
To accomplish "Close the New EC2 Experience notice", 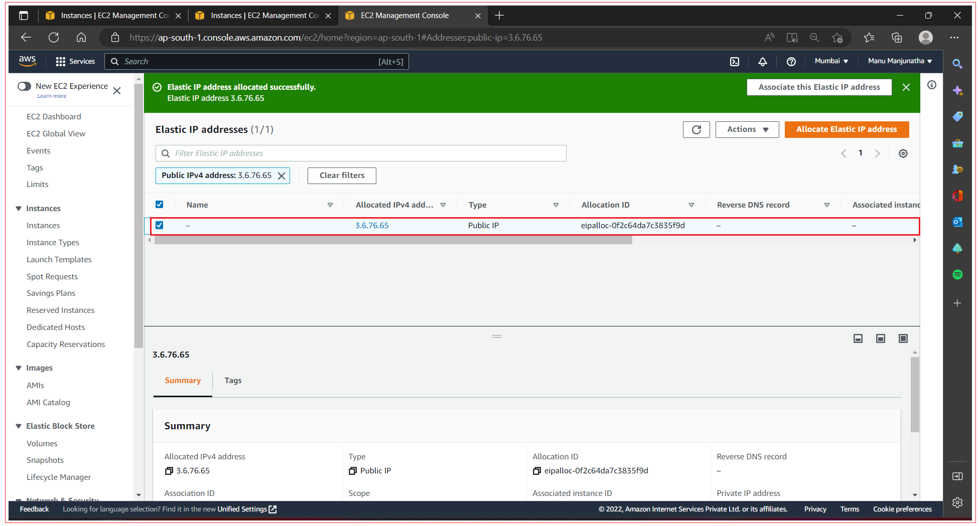I will [x=117, y=91].
